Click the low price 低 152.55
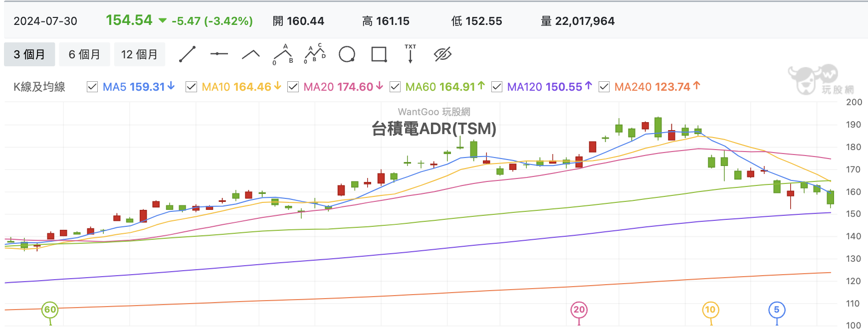 [x=476, y=21]
